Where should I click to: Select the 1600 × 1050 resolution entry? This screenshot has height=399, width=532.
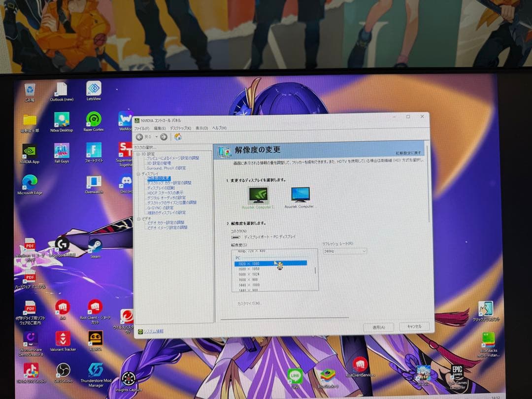[249, 268]
